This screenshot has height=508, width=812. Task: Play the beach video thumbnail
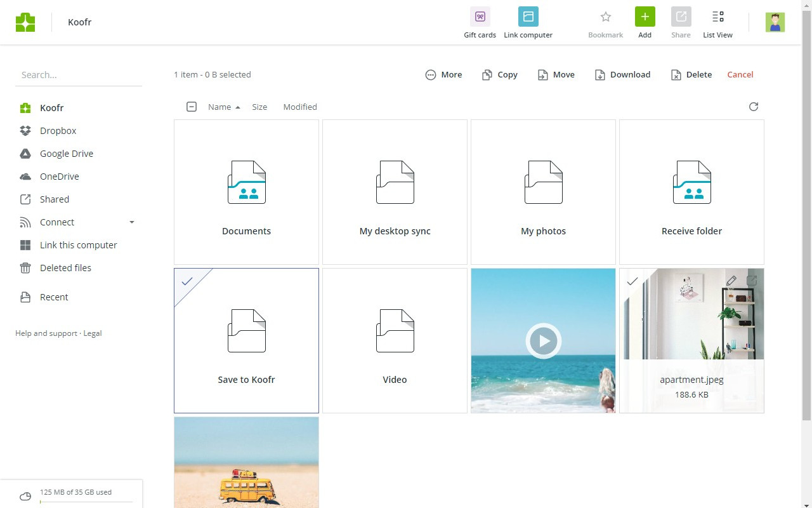pyautogui.click(x=543, y=340)
